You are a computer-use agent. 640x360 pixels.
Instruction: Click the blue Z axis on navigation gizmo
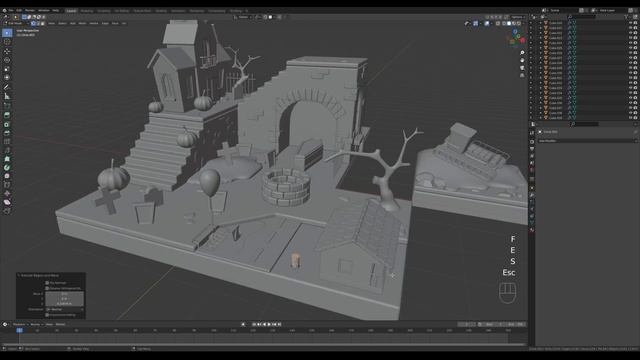[515, 31]
